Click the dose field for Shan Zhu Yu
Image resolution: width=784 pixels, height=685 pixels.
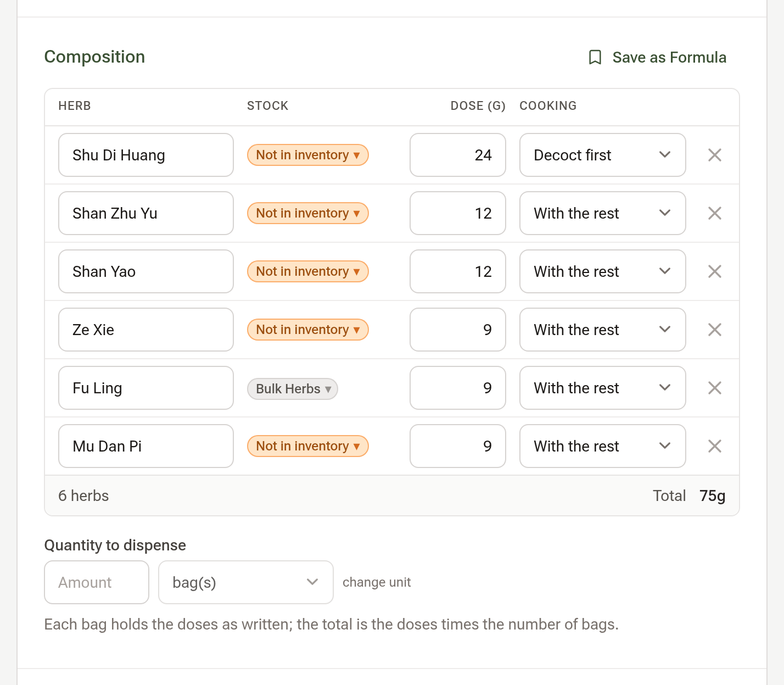click(458, 213)
